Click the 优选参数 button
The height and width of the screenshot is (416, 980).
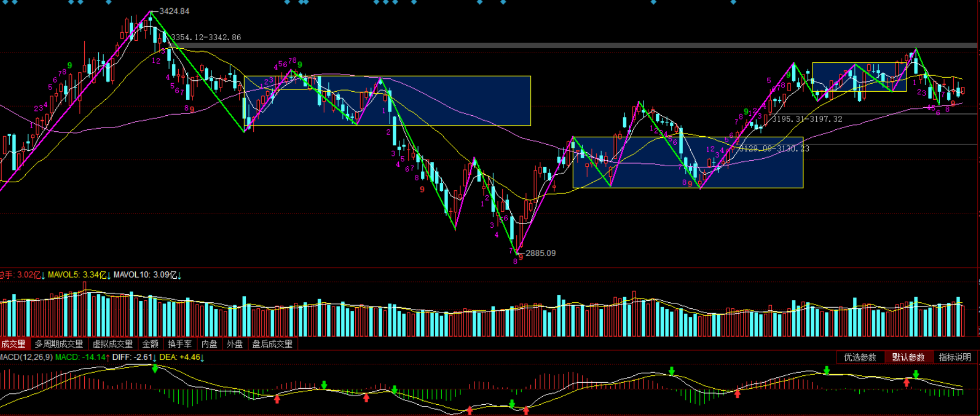click(860, 358)
